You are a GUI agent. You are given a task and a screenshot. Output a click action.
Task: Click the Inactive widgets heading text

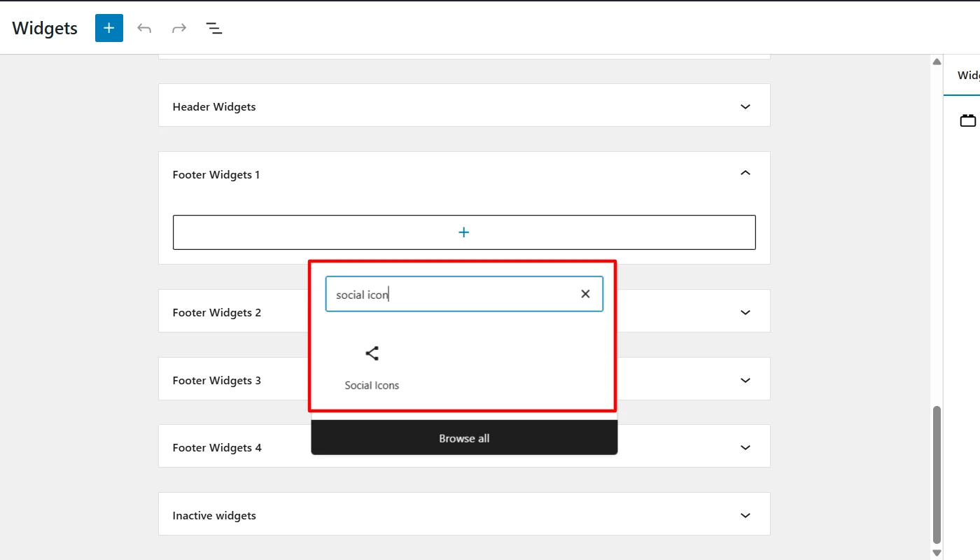[x=214, y=515]
